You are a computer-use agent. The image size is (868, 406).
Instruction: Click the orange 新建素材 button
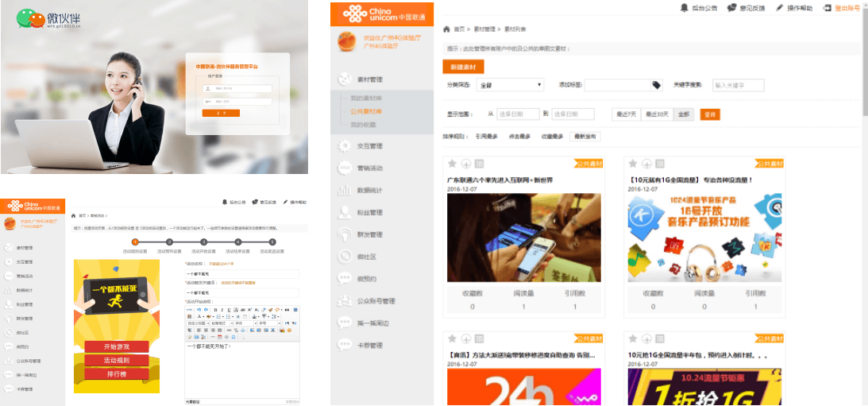463,68
